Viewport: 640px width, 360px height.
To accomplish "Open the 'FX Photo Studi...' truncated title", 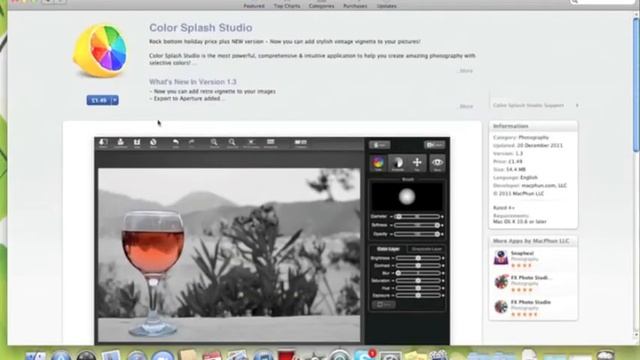I will (531, 278).
